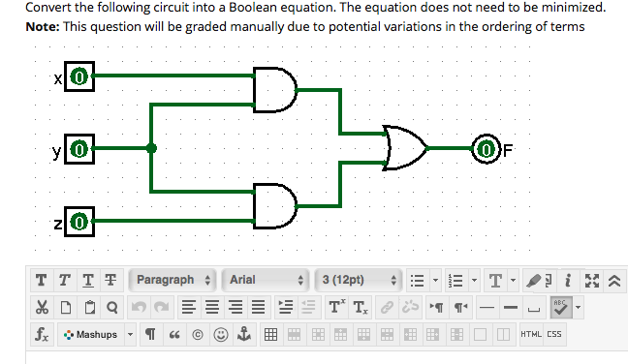Apply subscript formatting
Viewport: 628px width, 364px height.
pyautogui.click(x=361, y=308)
